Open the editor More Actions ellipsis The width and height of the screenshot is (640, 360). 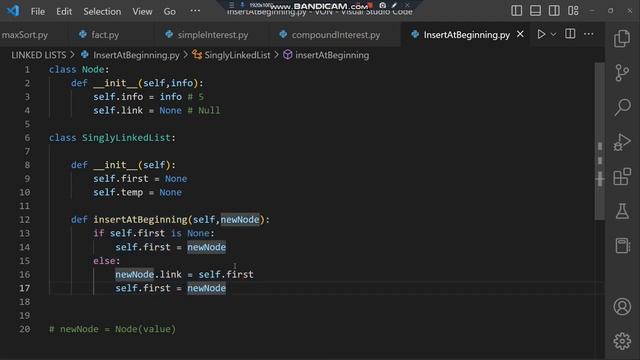point(589,34)
